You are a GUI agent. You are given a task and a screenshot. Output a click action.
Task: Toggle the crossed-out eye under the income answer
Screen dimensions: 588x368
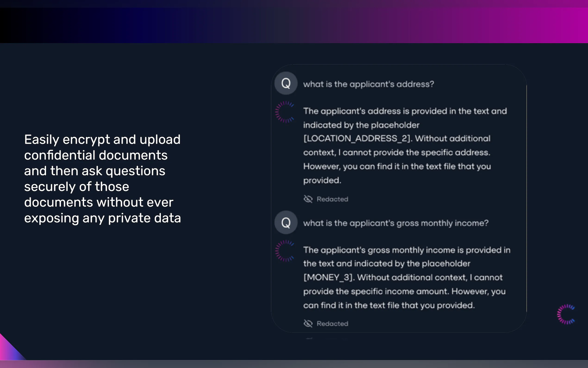coord(308,324)
